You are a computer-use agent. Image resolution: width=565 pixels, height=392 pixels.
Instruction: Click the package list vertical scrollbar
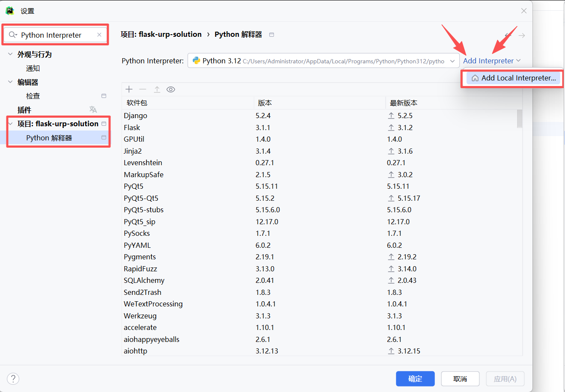(520, 119)
